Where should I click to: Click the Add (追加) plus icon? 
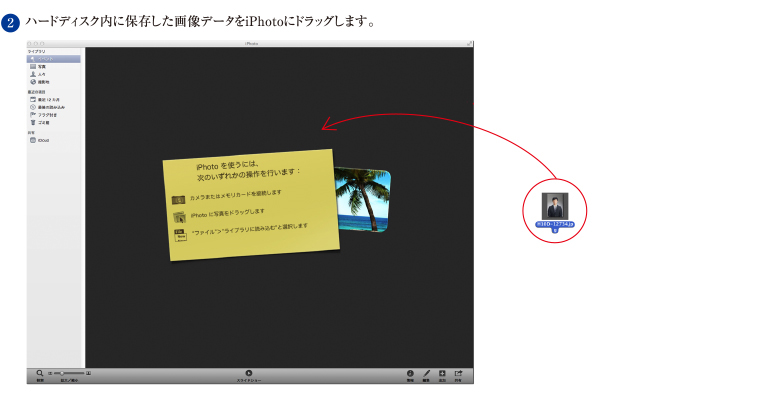point(442,373)
